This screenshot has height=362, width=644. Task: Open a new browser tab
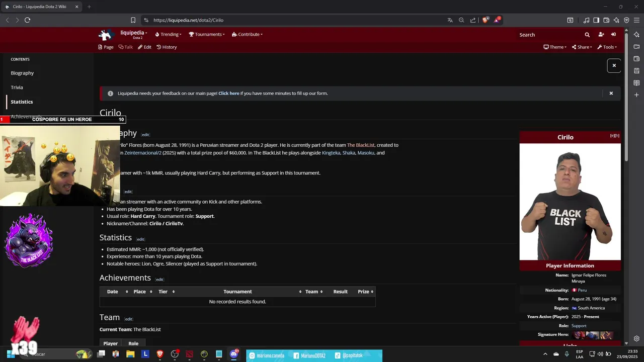pos(89,7)
